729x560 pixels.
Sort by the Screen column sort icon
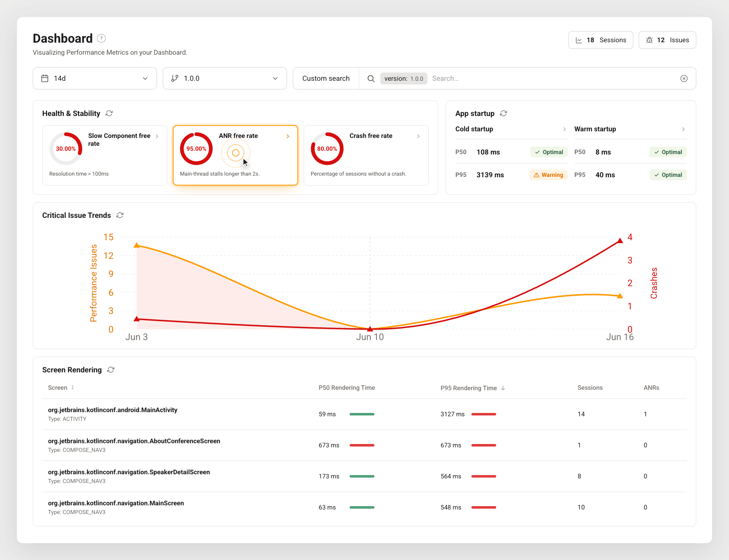(x=73, y=388)
